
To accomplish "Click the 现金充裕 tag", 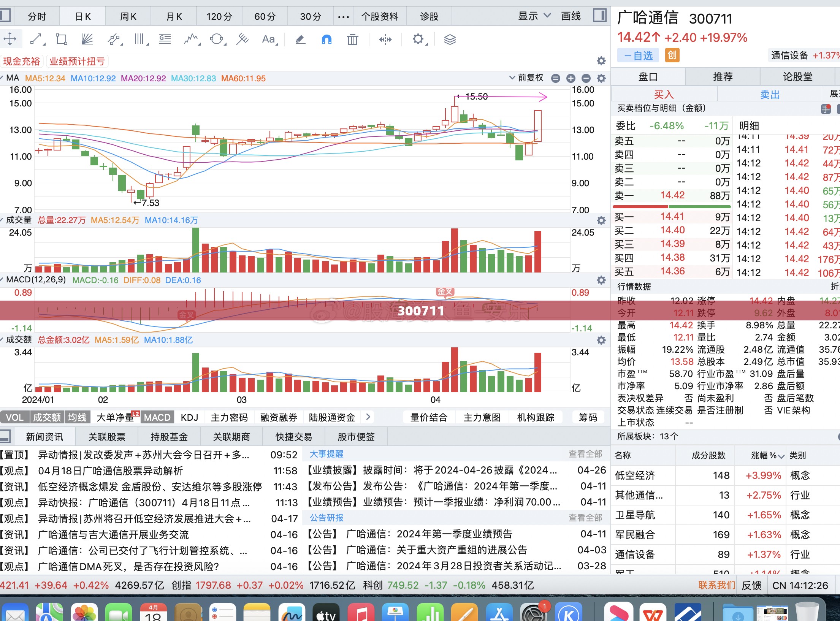I will click(22, 61).
